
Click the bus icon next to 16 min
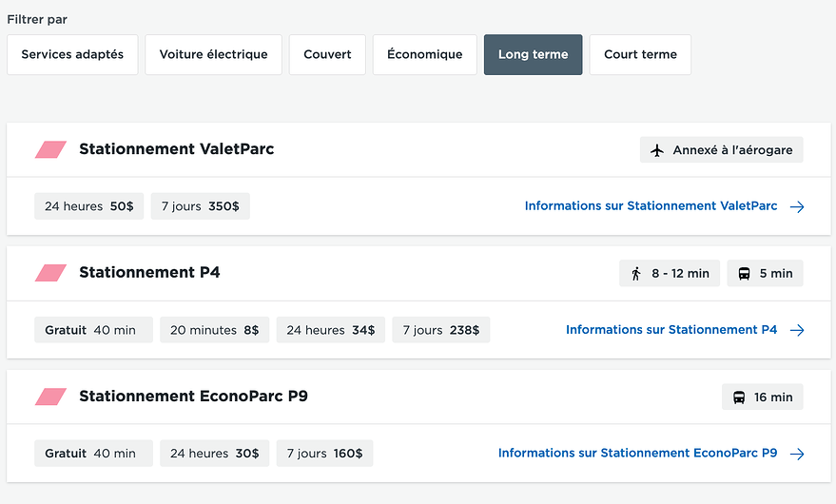click(738, 397)
